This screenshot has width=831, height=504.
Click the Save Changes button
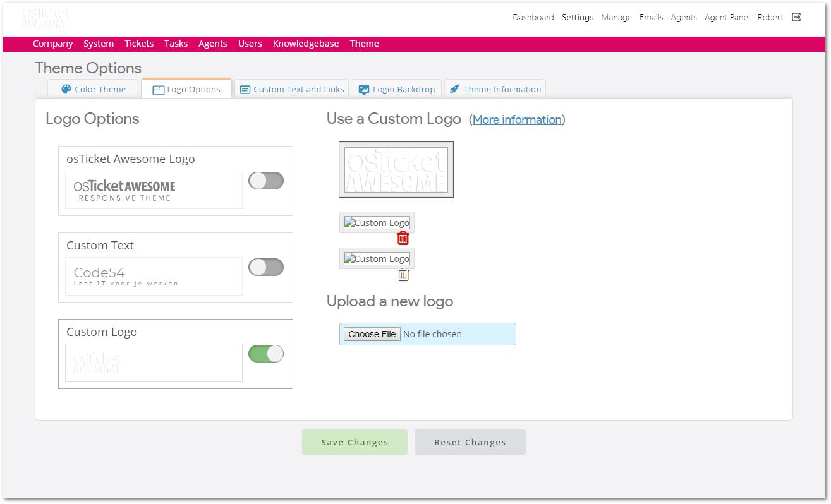click(355, 442)
